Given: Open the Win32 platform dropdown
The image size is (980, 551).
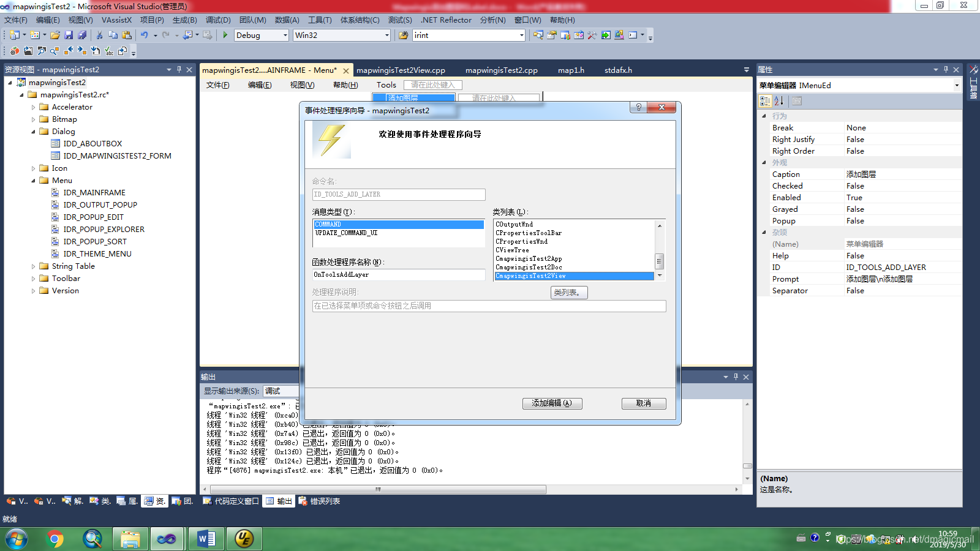Looking at the screenshot, I should [x=386, y=36].
